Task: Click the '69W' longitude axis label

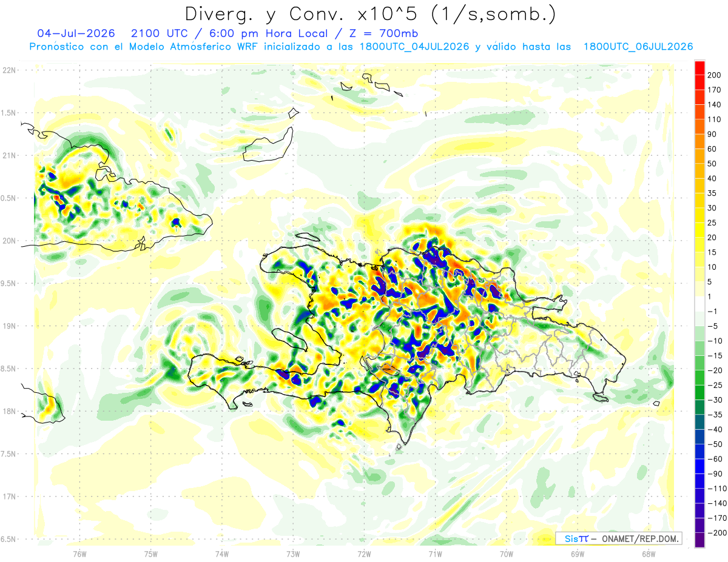Action: (578, 554)
